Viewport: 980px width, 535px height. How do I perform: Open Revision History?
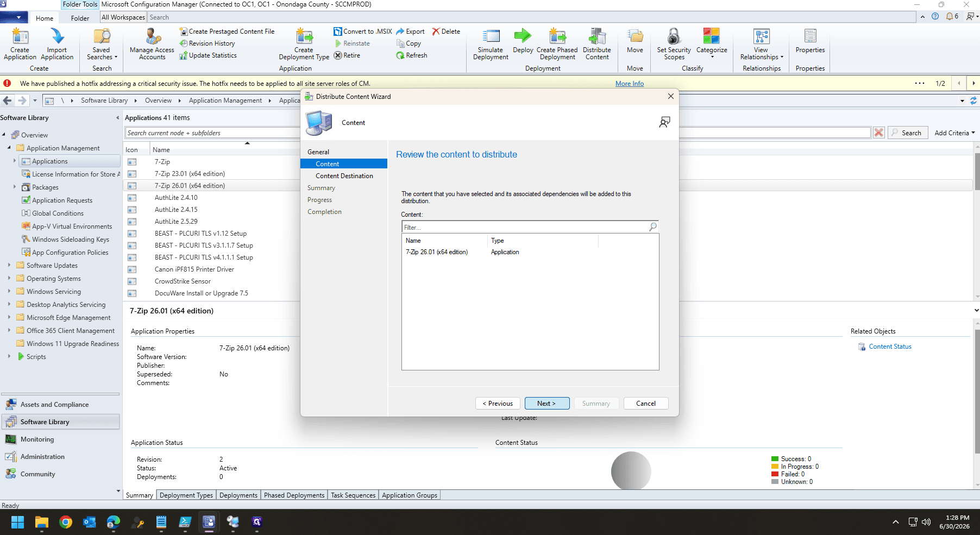coord(208,43)
